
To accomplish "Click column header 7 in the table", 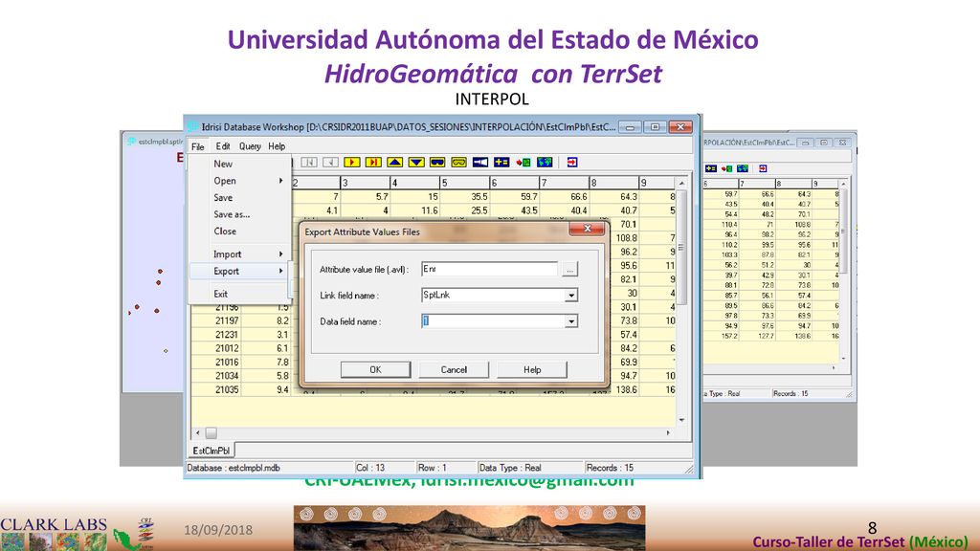I will 565,183.
